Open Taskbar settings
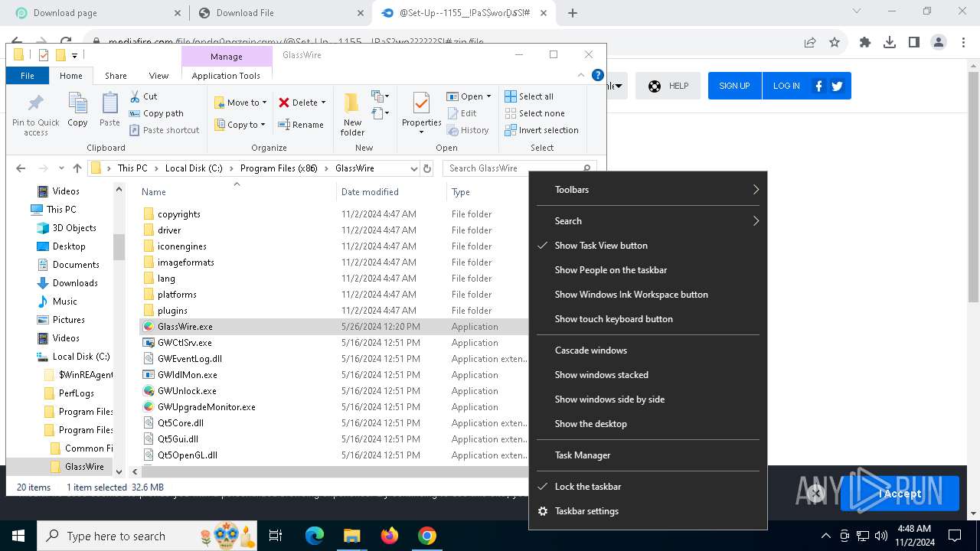 pos(648,511)
